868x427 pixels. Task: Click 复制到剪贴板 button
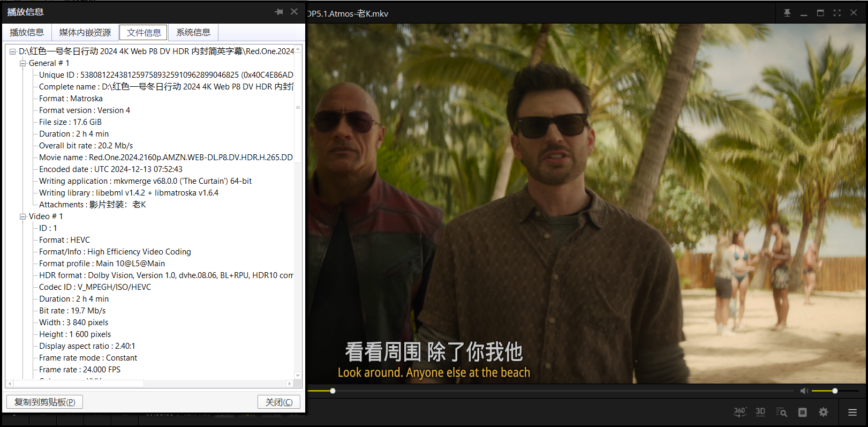click(44, 402)
